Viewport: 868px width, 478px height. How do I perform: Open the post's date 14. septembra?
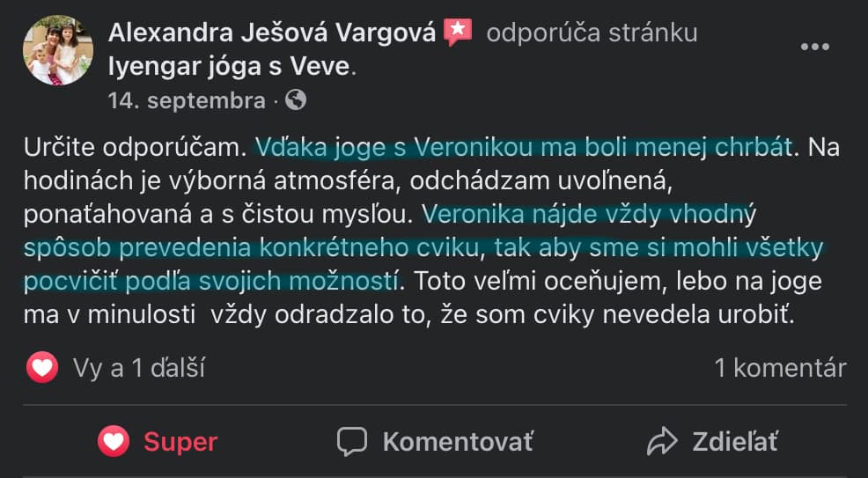coord(187,100)
